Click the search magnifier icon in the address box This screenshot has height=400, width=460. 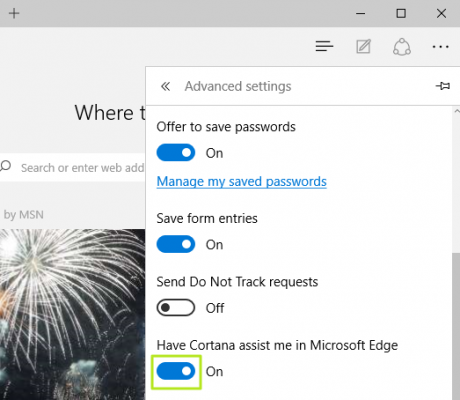tap(6, 166)
